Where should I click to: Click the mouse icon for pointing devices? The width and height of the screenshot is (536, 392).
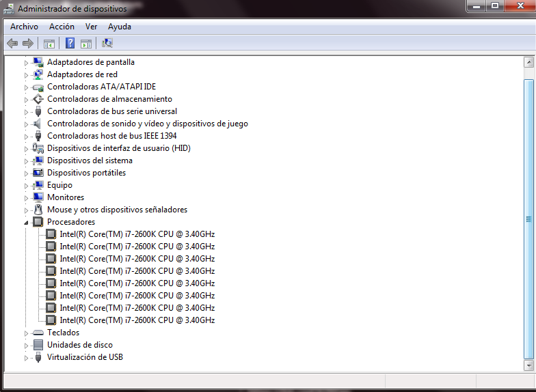point(38,210)
